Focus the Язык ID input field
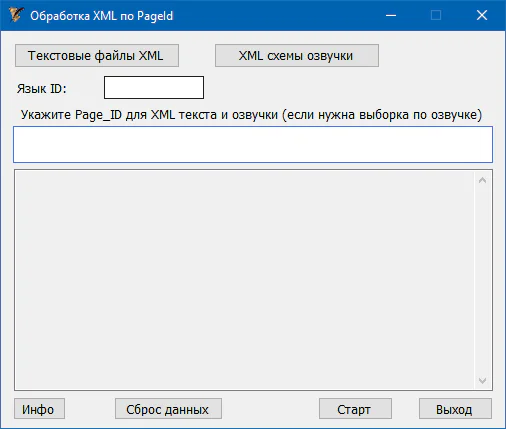 pos(154,88)
